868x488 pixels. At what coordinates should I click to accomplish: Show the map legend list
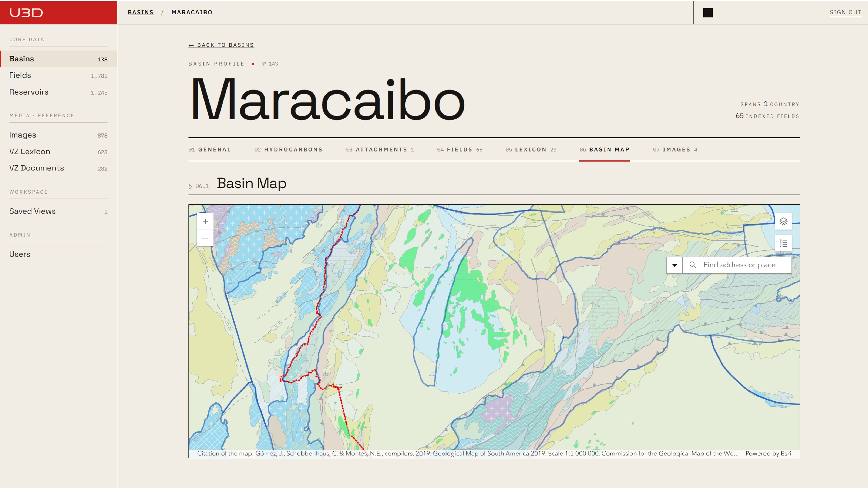(783, 243)
